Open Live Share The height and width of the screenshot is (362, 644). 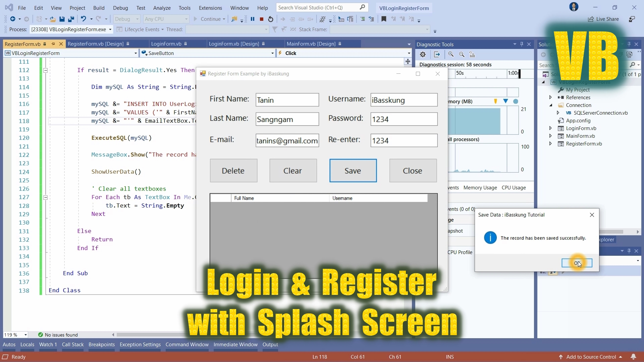pos(603,19)
